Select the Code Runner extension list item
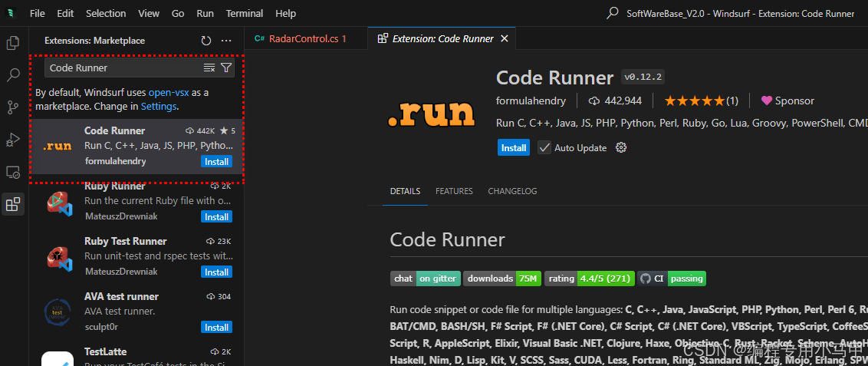 136,147
